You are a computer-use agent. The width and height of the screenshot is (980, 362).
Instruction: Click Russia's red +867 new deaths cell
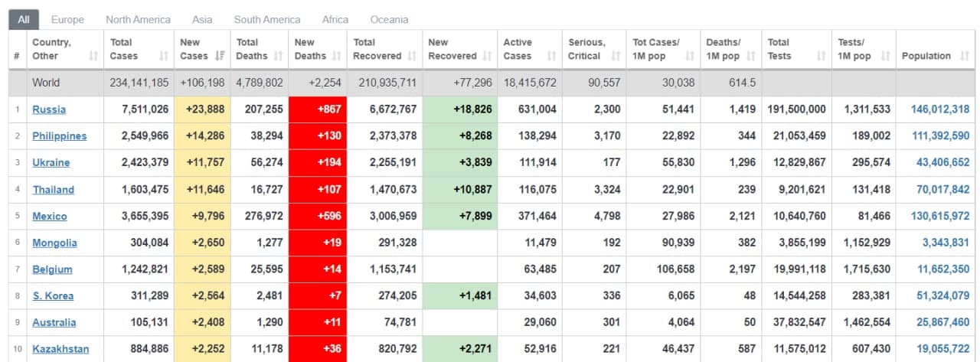coord(318,109)
